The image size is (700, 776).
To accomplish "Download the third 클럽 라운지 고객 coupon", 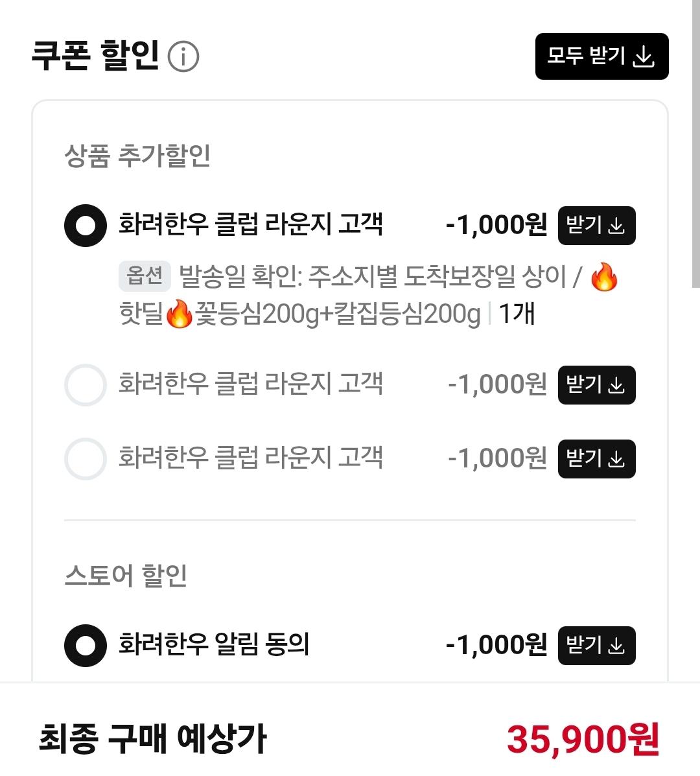I will (x=596, y=459).
